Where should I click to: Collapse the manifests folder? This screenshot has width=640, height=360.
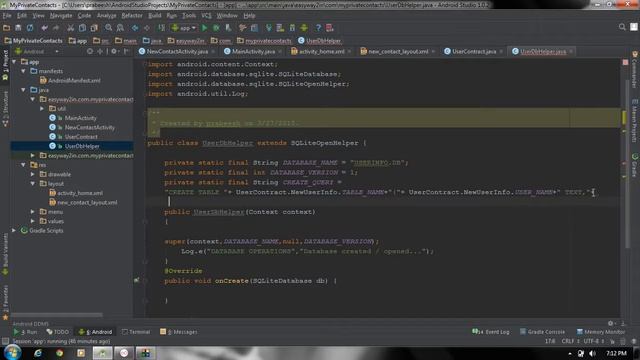click(23, 71)
